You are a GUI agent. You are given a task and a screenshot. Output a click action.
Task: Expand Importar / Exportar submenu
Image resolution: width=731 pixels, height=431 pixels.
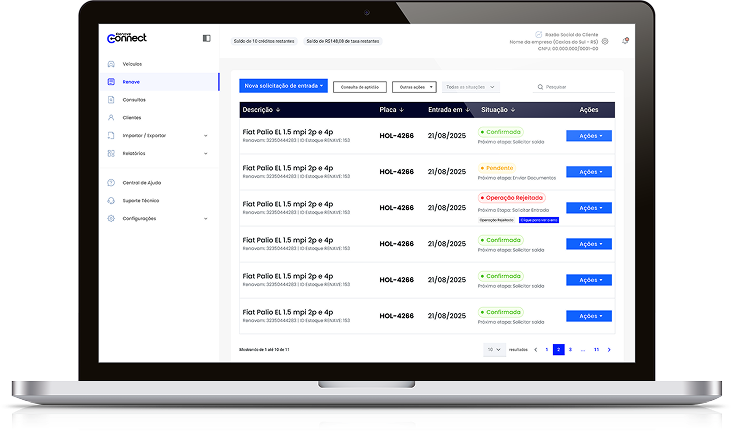click(x=205, y=135)
